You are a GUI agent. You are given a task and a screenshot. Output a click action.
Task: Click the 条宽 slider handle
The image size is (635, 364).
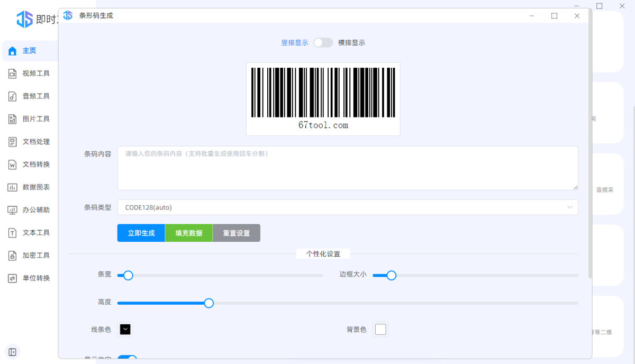(128, 276)
